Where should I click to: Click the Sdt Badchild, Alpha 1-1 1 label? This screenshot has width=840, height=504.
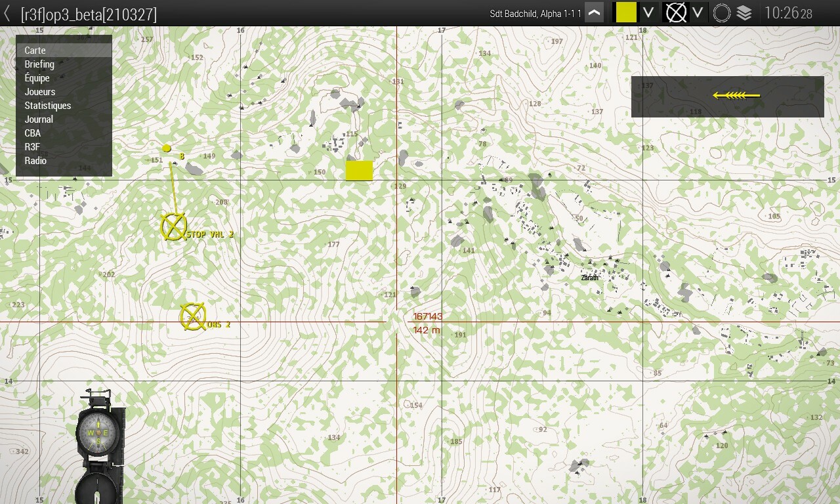point(535,14)
